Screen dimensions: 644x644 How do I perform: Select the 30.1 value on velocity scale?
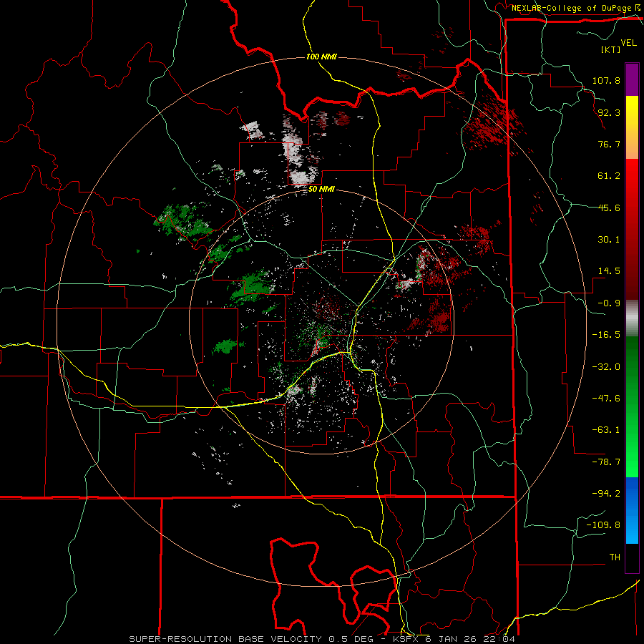point(609,240)
